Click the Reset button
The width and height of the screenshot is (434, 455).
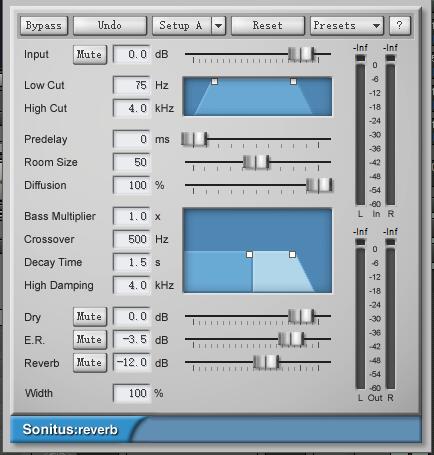pyautogui.click(x=268, y=26)
